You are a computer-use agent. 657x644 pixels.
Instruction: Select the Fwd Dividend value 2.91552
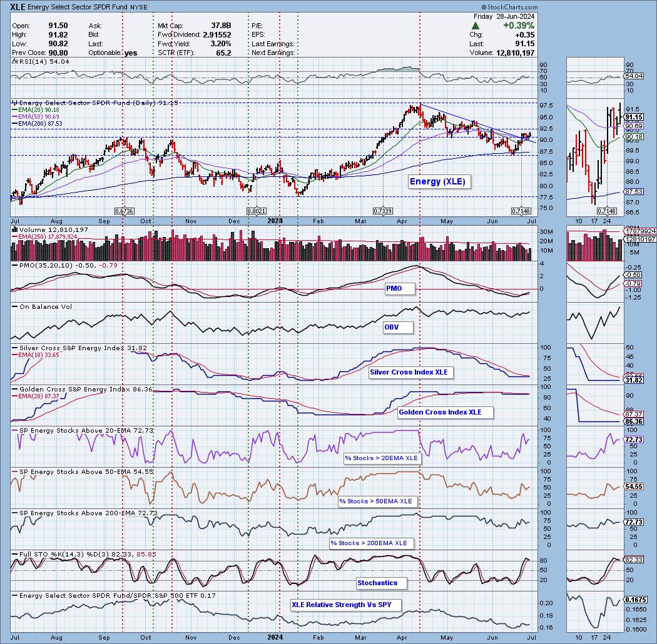point(217,35)
